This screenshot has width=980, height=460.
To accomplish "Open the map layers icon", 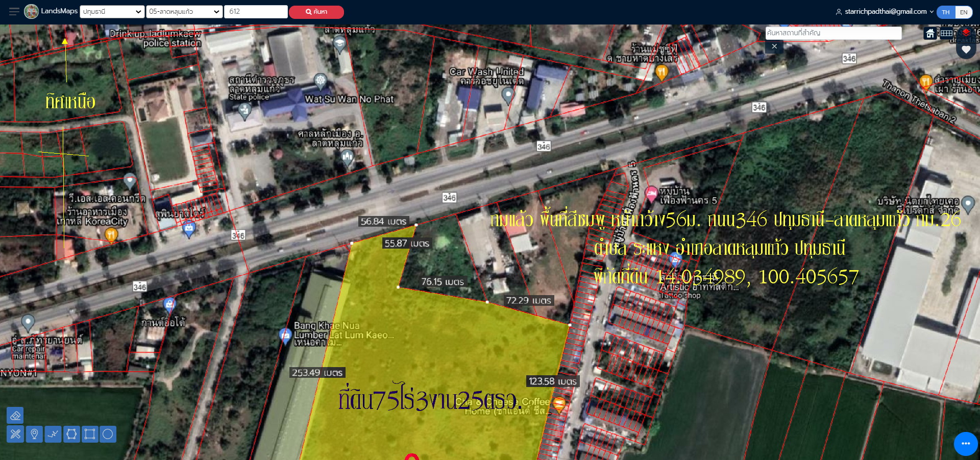I will pyautogui.click(x=965, y=33).
